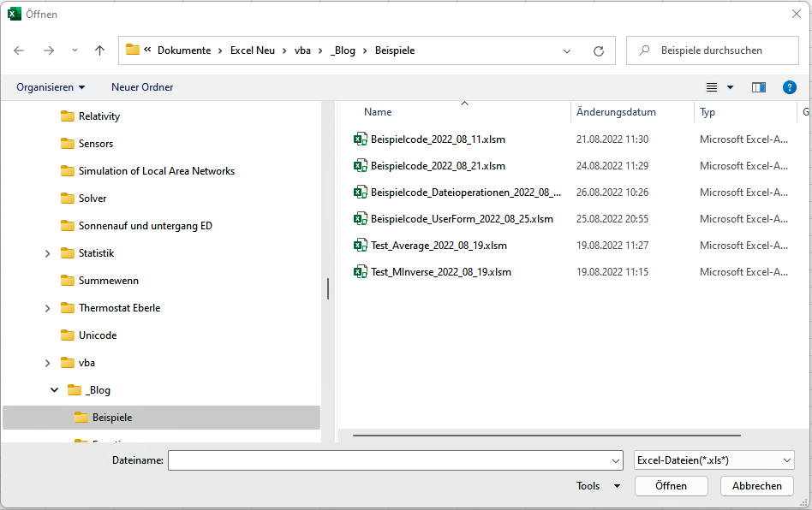Open the view options dropdown arrow
The height and width of the screenshot is (510, 812).
(x=730, y=87)
